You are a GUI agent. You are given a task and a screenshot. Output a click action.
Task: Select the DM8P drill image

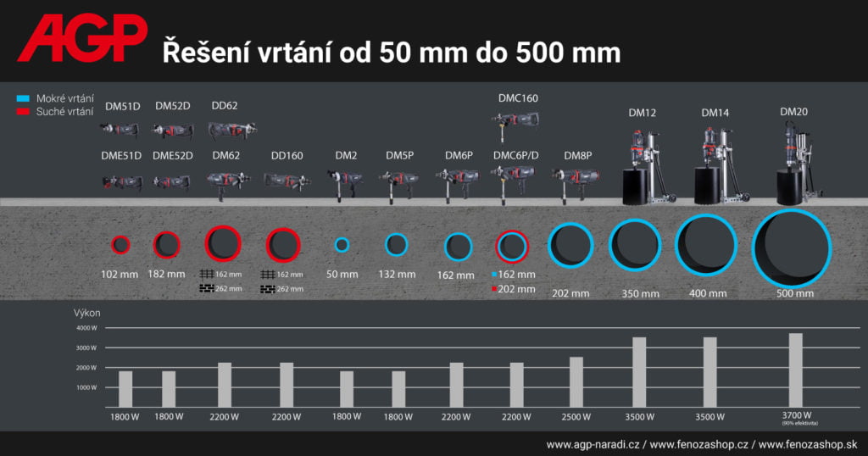coord(576,185)
